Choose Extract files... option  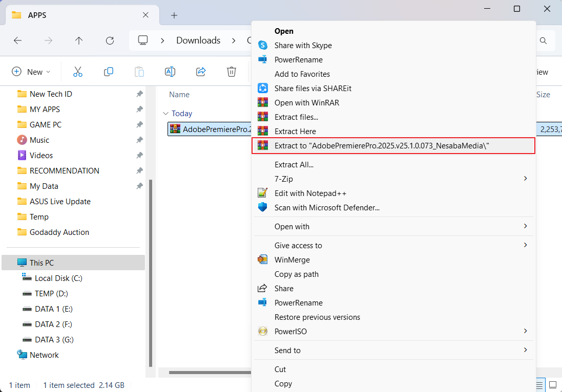393,117
